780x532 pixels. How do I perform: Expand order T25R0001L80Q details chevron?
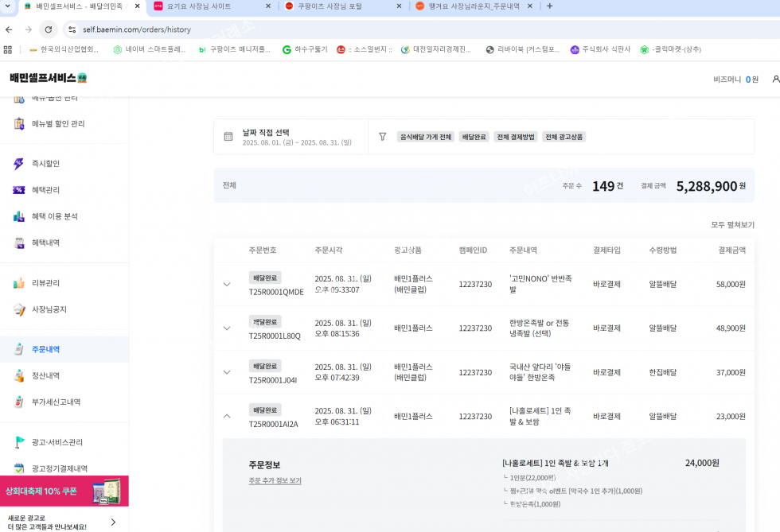click(x=227, y=328)
